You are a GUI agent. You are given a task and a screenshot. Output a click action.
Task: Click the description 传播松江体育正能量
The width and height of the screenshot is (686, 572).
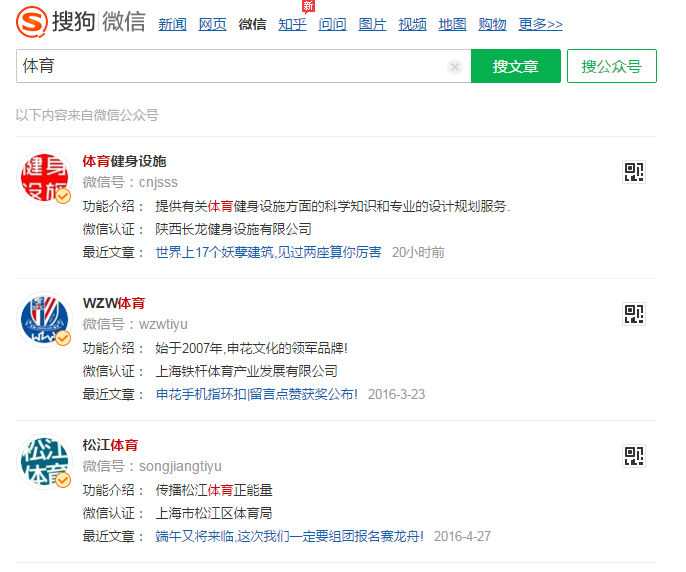214,490
